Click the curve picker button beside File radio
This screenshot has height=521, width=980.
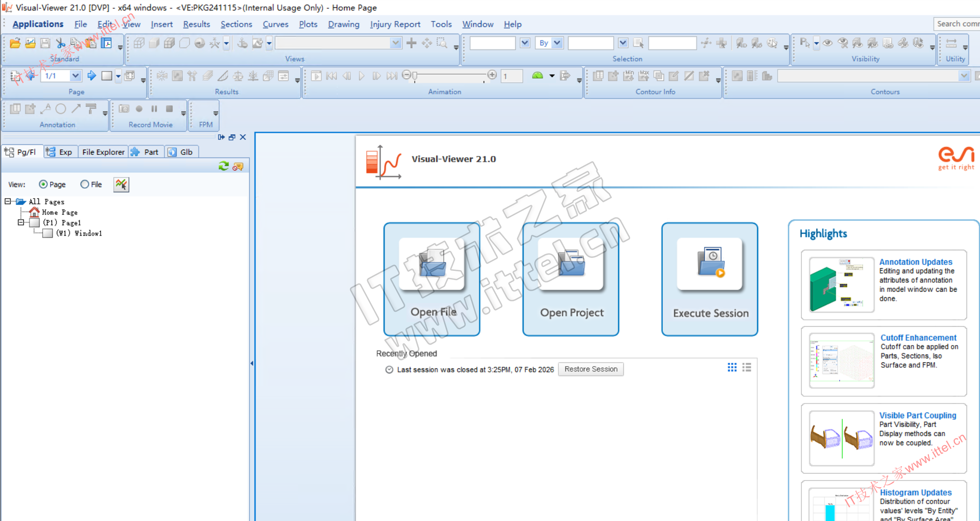(121, 184)
